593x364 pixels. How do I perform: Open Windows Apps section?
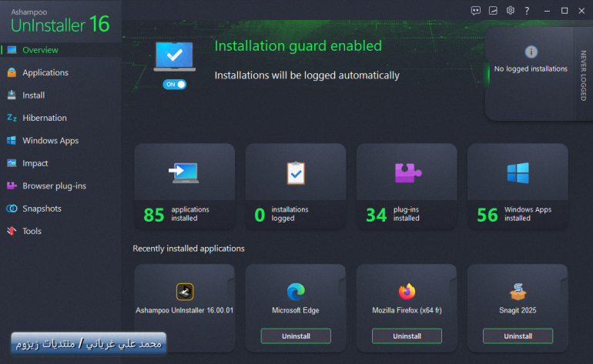(51, 141)
